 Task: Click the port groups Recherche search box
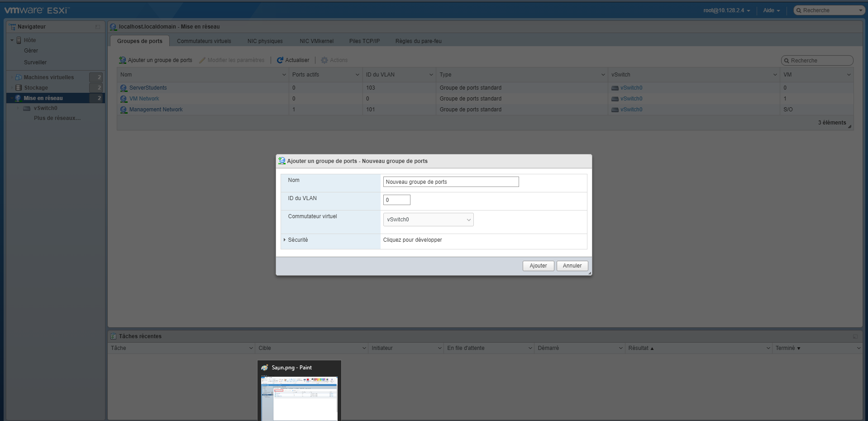(x=817, y=61)
